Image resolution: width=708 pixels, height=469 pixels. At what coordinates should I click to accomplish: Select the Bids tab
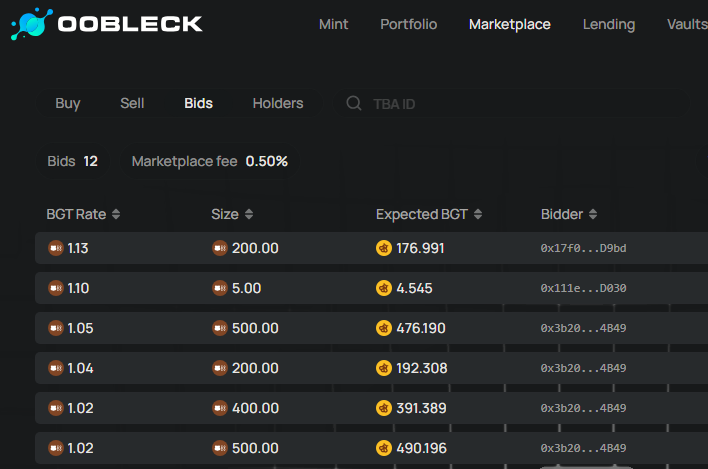[x=198, y=103]
